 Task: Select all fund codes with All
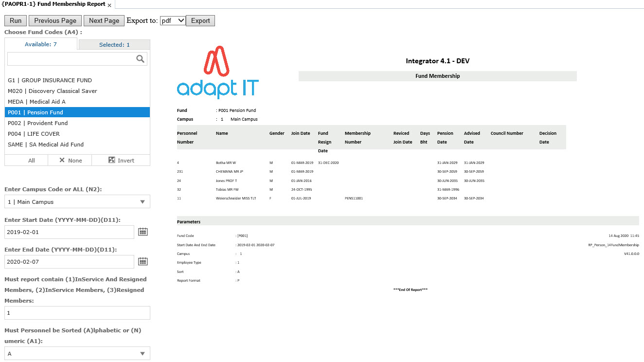[32, 161]
